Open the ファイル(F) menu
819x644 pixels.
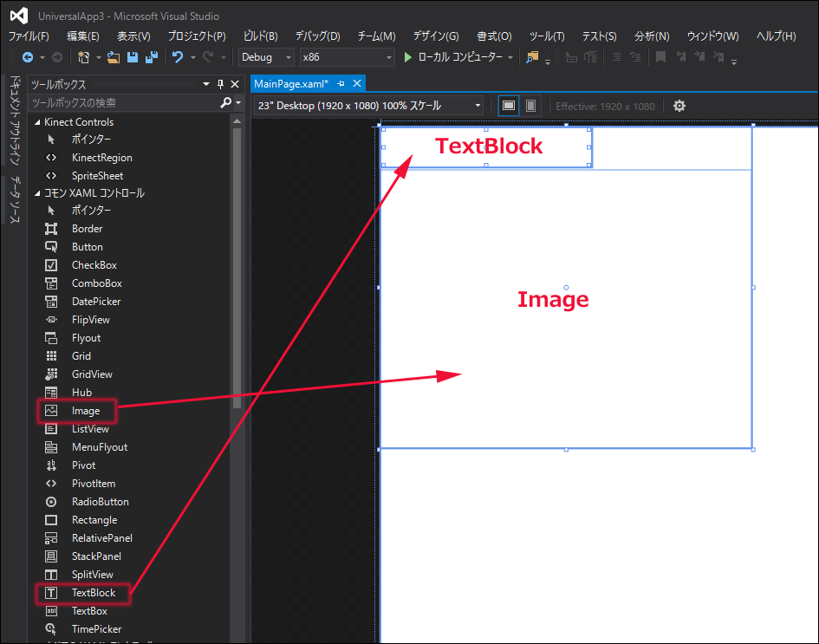[29, 36]
